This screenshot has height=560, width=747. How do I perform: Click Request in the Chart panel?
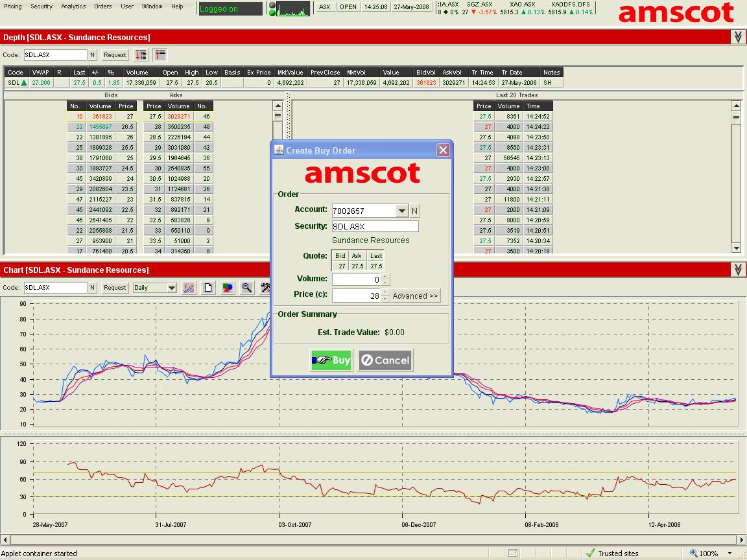(x=115, y=288)
